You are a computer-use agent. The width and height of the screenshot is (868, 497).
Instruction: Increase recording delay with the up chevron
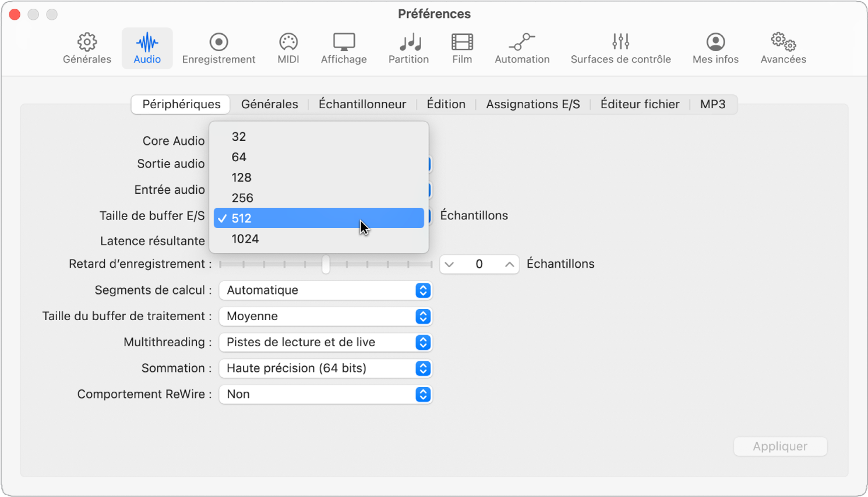[x=509, y=264]
